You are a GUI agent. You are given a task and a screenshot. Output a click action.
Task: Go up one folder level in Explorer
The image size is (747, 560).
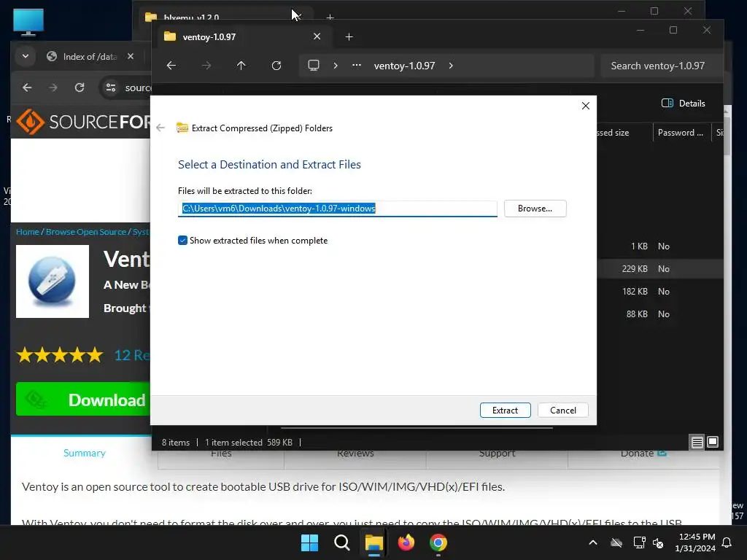tap(241, 66)
